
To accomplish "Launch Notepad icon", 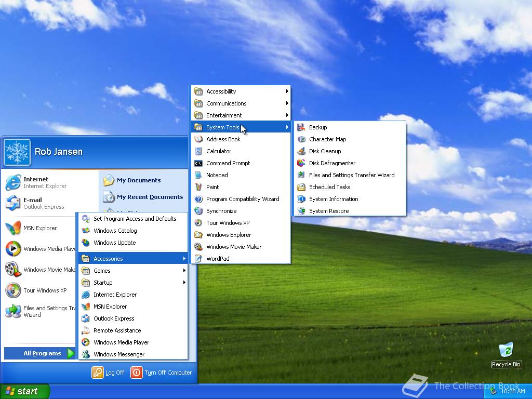I will [198, 175].
